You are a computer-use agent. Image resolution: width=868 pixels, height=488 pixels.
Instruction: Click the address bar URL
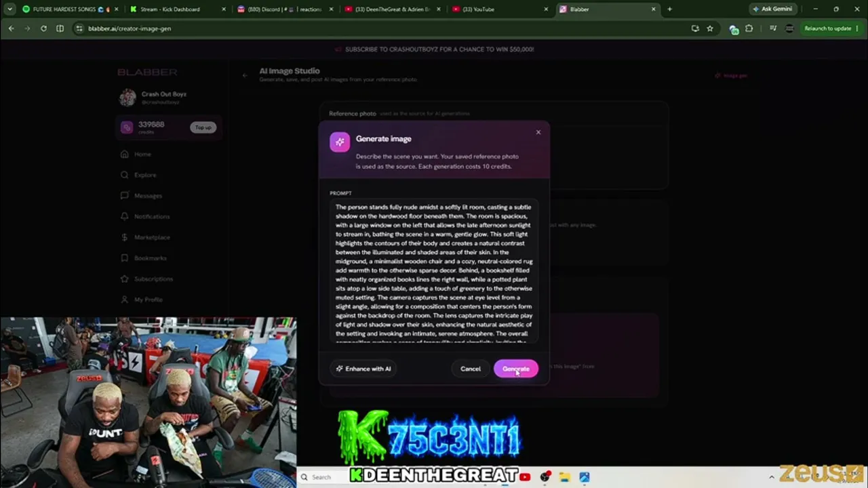point(130,28)
